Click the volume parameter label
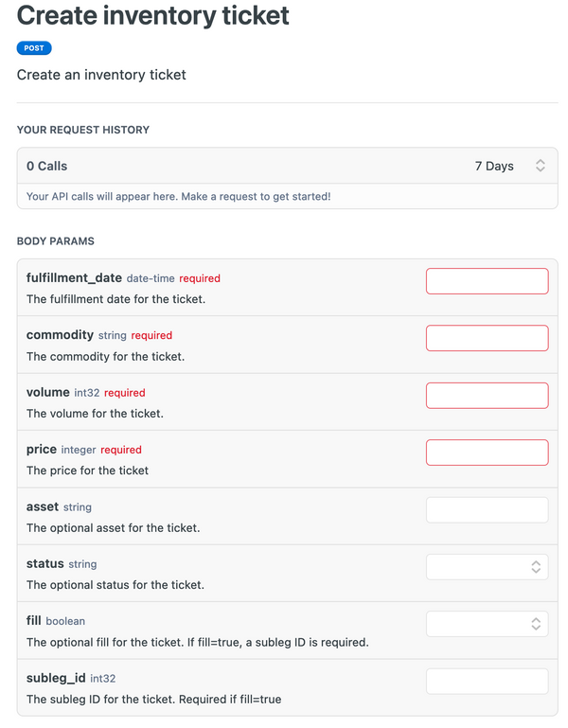Image resolution: width=568 pixels, height=728 pixels. [x=48, y=392]
